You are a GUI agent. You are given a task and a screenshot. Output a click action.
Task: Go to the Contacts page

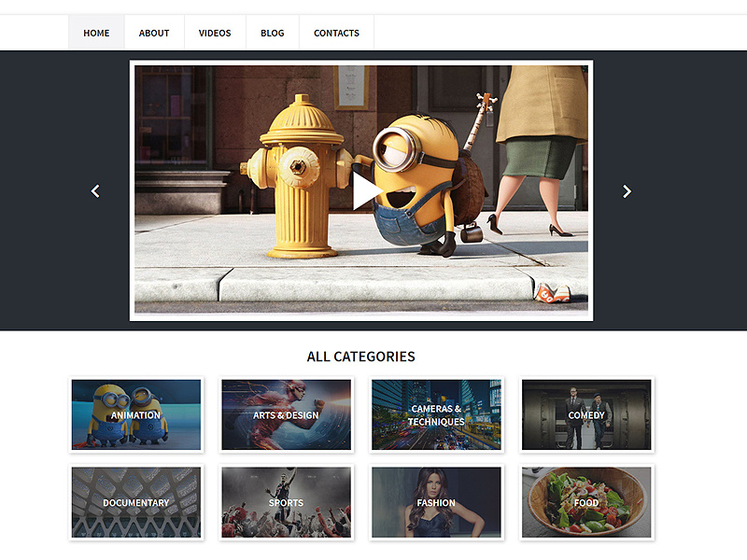tap(336, 33)
